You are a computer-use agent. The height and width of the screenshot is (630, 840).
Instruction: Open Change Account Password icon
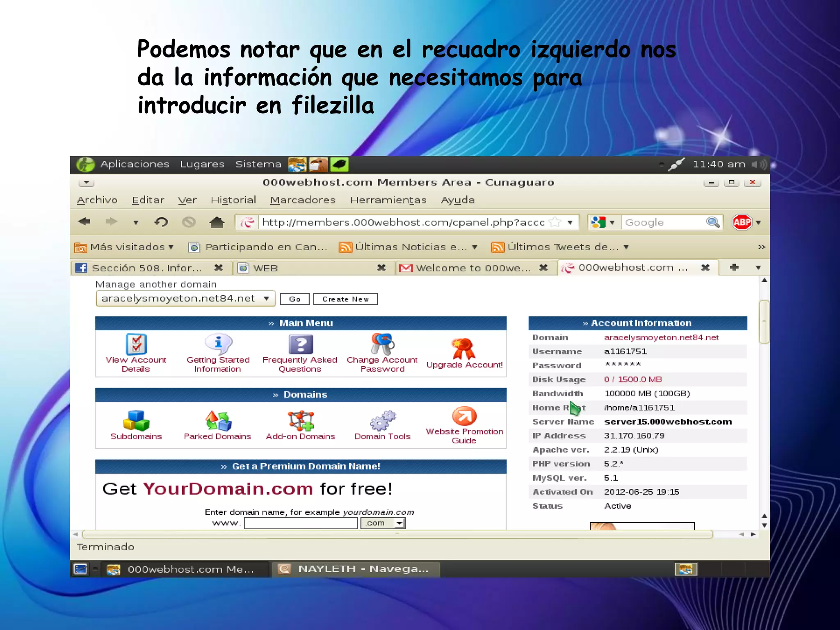point(382,344)
